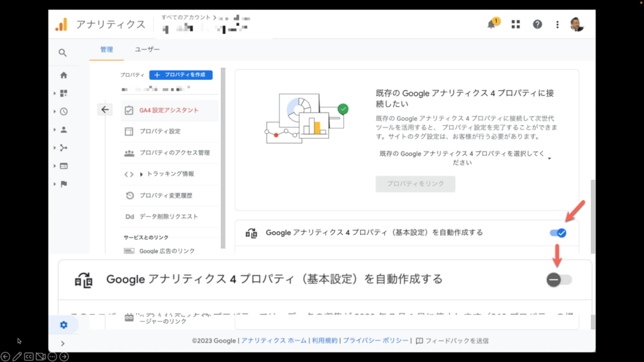The image size is (644, 362).
Task: Click the property column vertical scrollbar
Action: coord(223,158)
